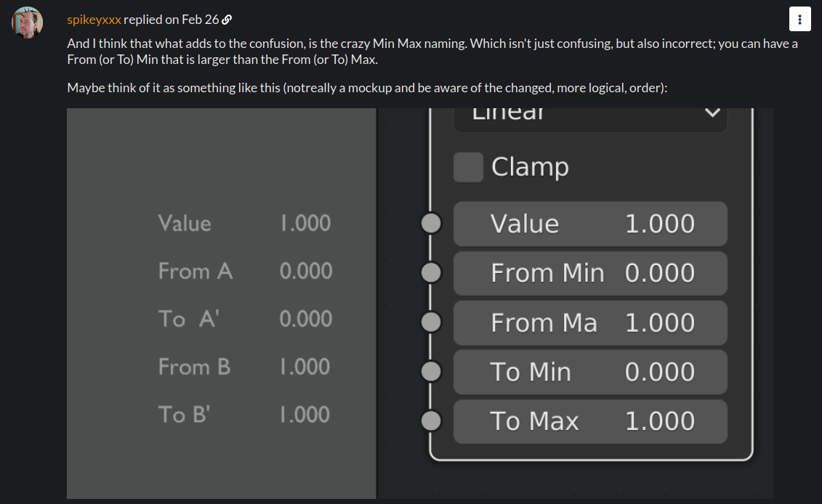Viewport: 822px width, 504px height.
Task: Select the To Min 0.000 field
Action: click(590, 372)
